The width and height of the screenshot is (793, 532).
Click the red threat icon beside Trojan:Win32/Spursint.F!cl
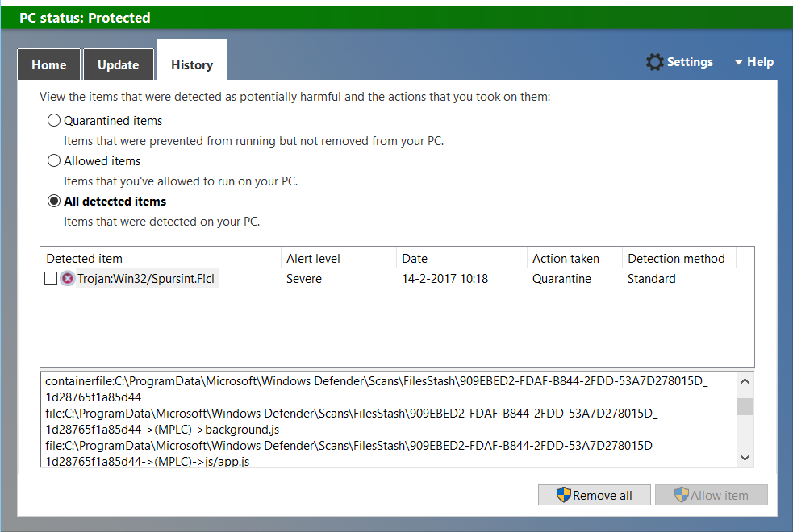tap(67, 278)
